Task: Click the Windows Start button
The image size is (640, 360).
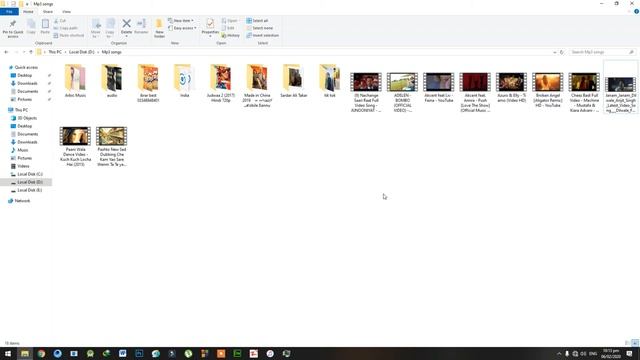Action: [x=8, y=353]
